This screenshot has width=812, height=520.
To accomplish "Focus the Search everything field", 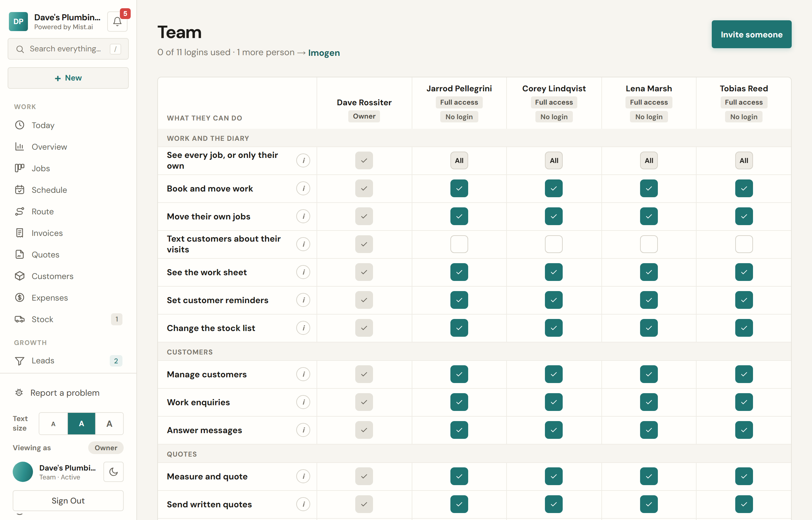I will point(68,49).
